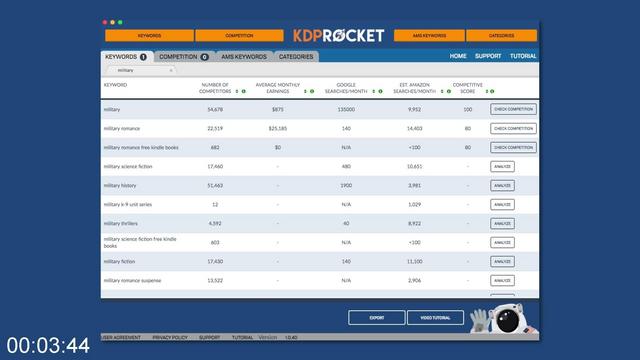Click the orange Competition button at top
The height and width of the screenshot is (360, 640).
[239, 36]
